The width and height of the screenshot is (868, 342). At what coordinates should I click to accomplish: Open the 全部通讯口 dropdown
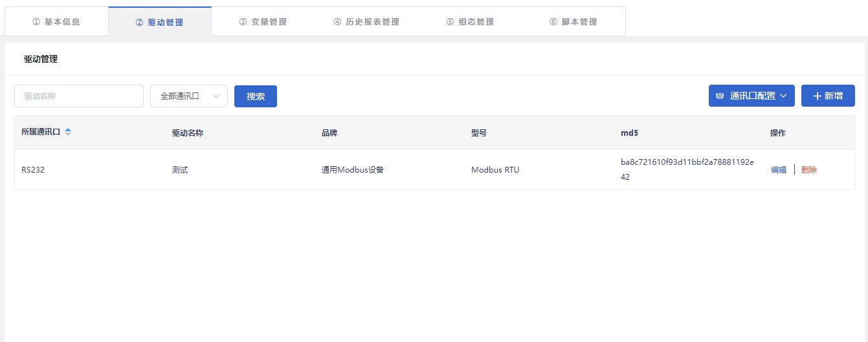189,96
